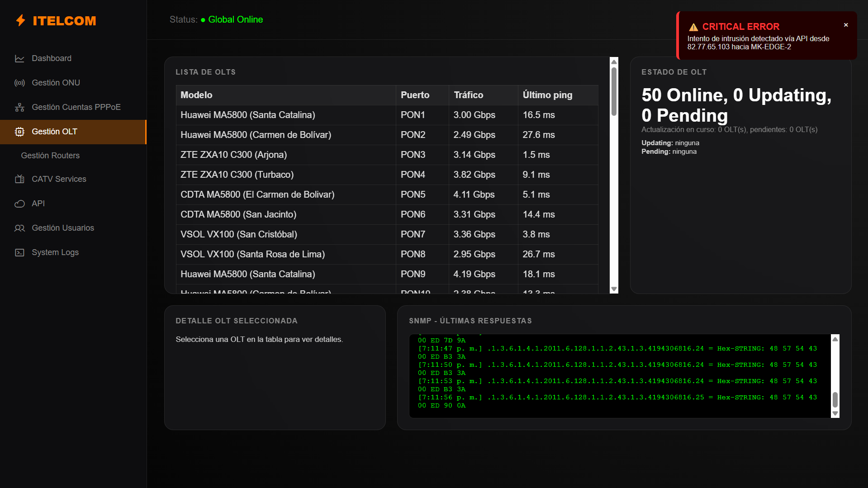Click the Global Online status text
The image size is (868, 488).
pyautogui.click(x=235, y=19)
